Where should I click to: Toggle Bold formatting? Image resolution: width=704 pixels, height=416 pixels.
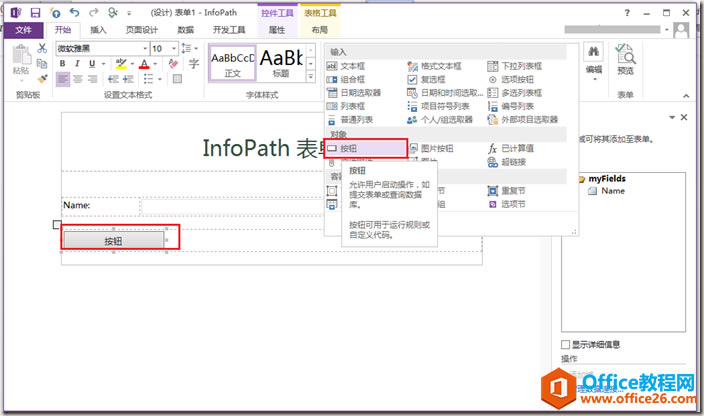point(62,64)
